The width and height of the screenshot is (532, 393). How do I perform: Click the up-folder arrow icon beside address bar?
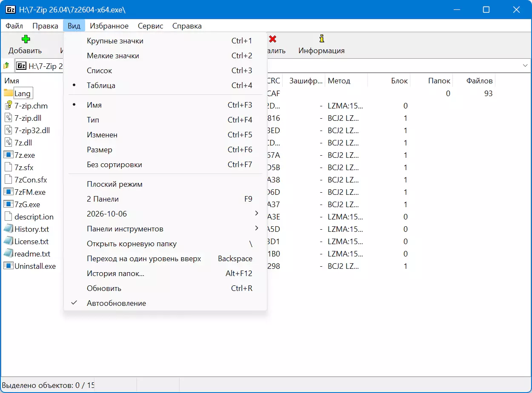(6, 66)
